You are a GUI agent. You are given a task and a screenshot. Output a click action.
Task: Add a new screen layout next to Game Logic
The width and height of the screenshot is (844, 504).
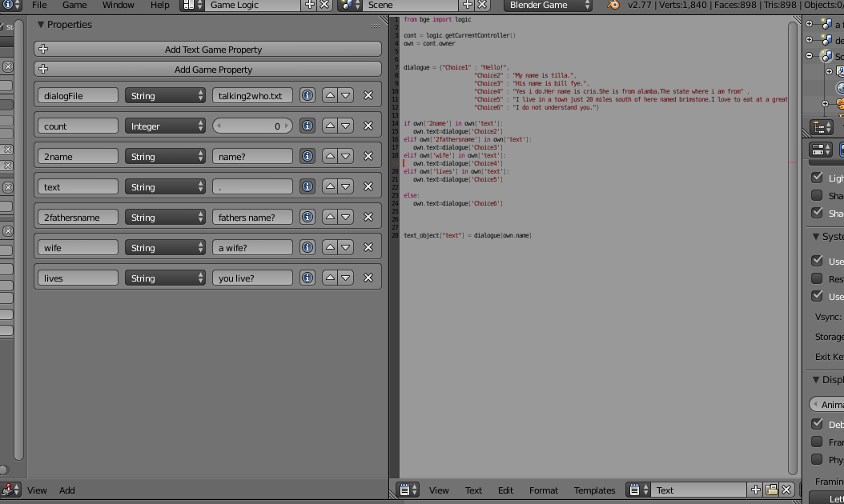310,5
